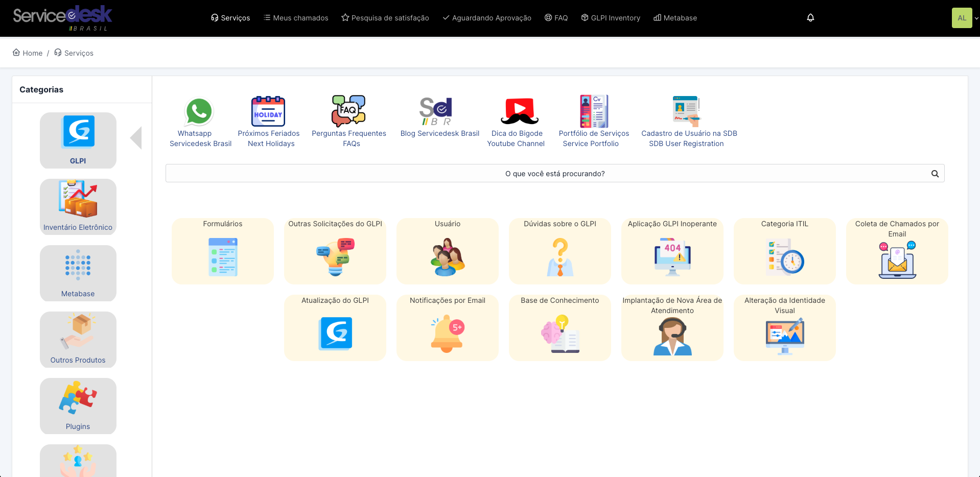980x477 pixels.
Task: Open the Portfólio de Serviços icon
Action: point(593,111)
